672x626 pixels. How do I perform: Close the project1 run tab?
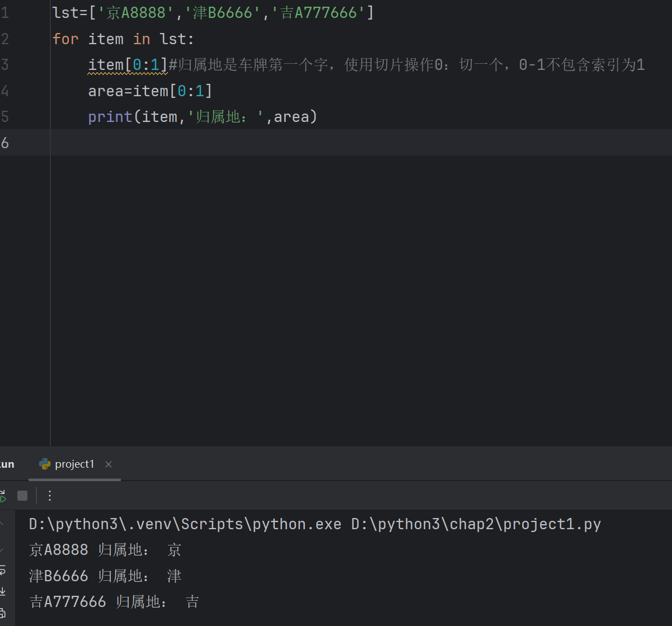tap(109, 464)
